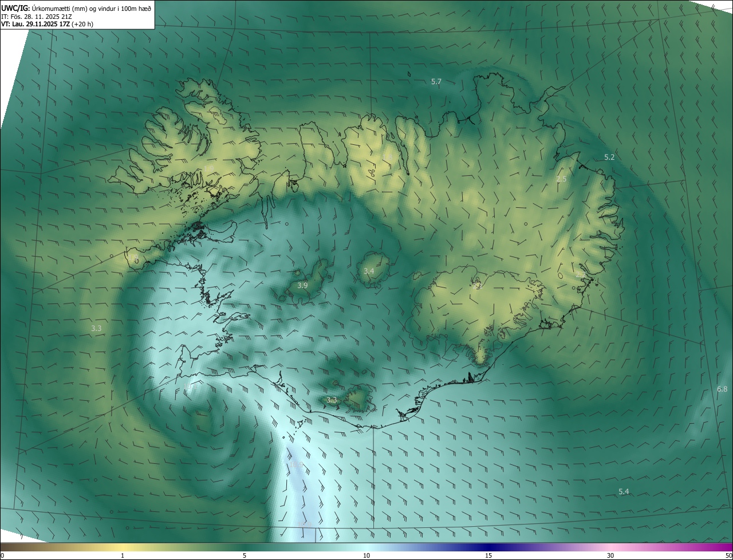Click the 3.3 label over open sea west of Iceland
Image resolution: width=733 pixels, height=560 pixels.
96,329
